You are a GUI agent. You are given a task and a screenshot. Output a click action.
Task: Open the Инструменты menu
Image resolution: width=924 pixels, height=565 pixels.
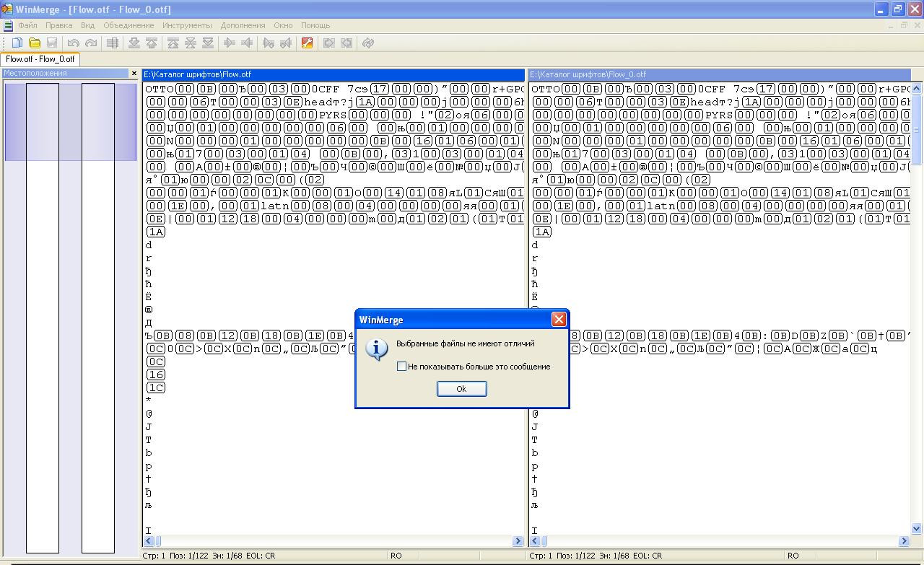(187, 25)
